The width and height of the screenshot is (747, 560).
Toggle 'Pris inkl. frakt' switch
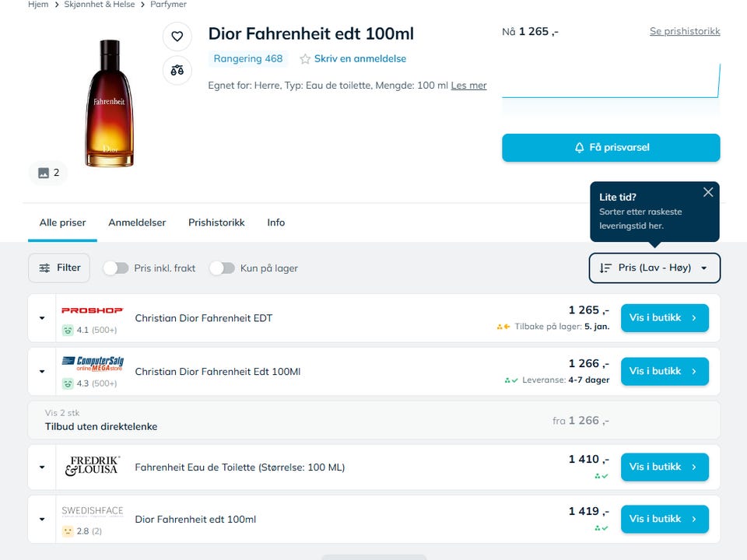click(x=116, y=268)
